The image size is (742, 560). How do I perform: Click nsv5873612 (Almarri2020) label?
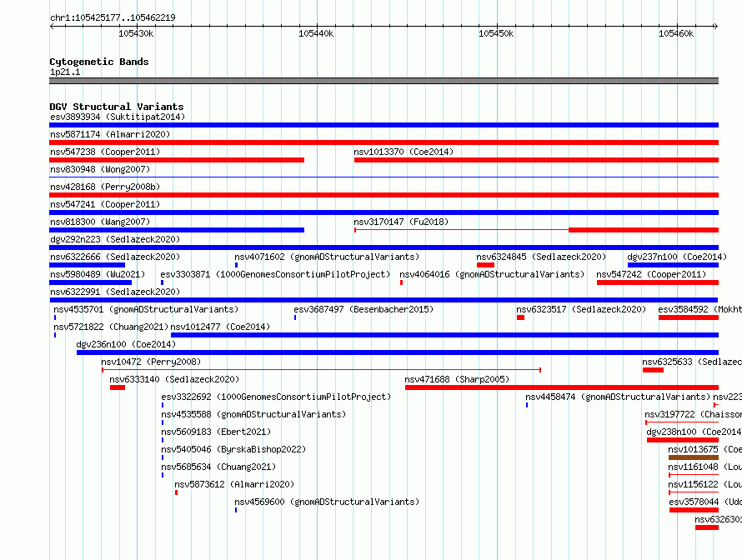coord(234,484)
